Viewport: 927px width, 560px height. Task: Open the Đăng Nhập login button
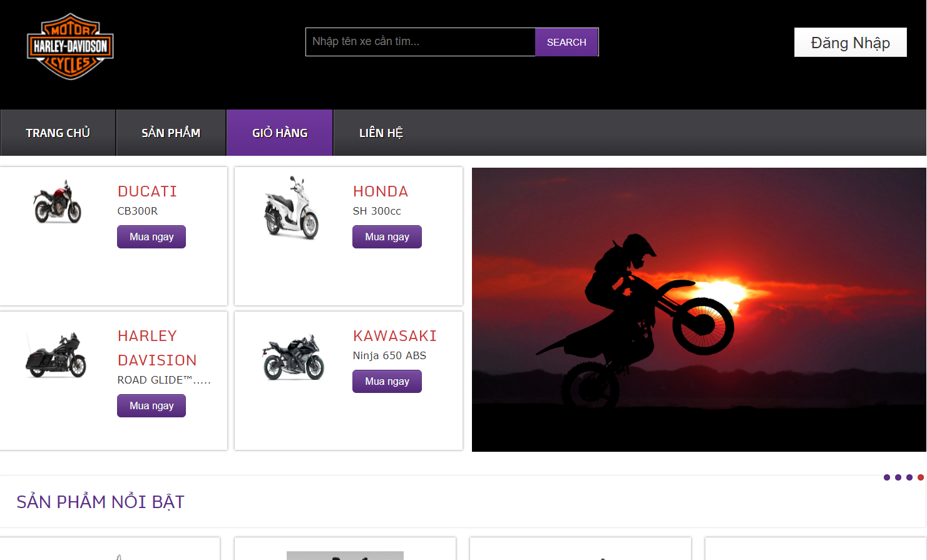[x=850, y=43]
